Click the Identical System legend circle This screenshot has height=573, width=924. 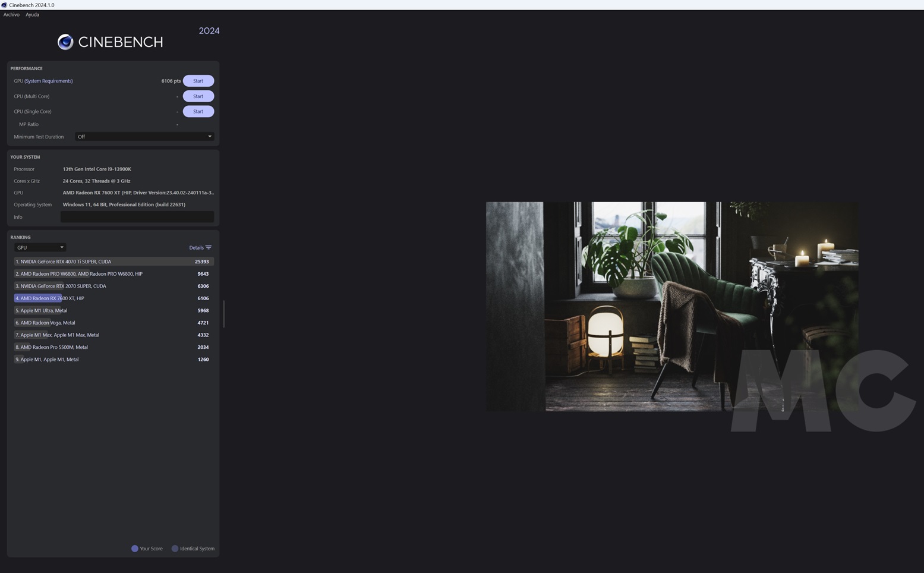(175, 549)
